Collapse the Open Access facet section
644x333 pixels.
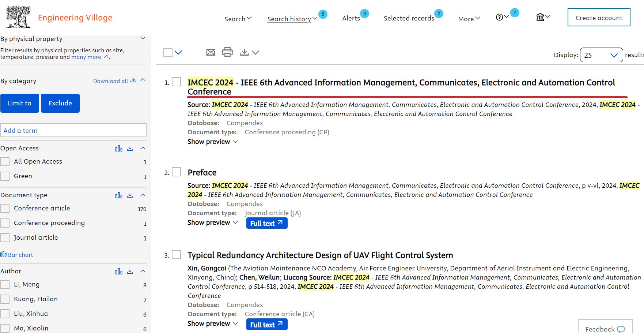(x=143, y=148)
